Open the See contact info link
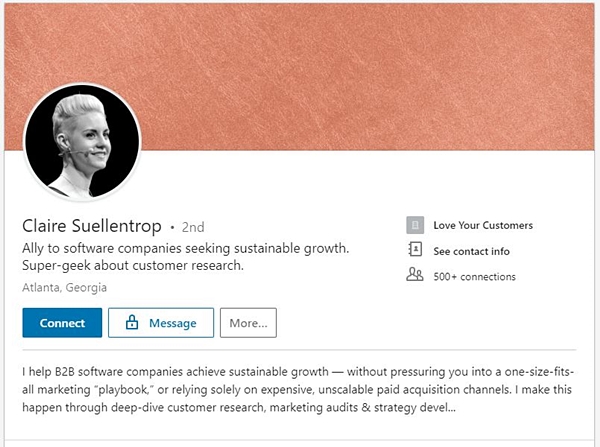The height and width of the screenshot is (447, 600). pyautogui.click(x=471, y=251)
